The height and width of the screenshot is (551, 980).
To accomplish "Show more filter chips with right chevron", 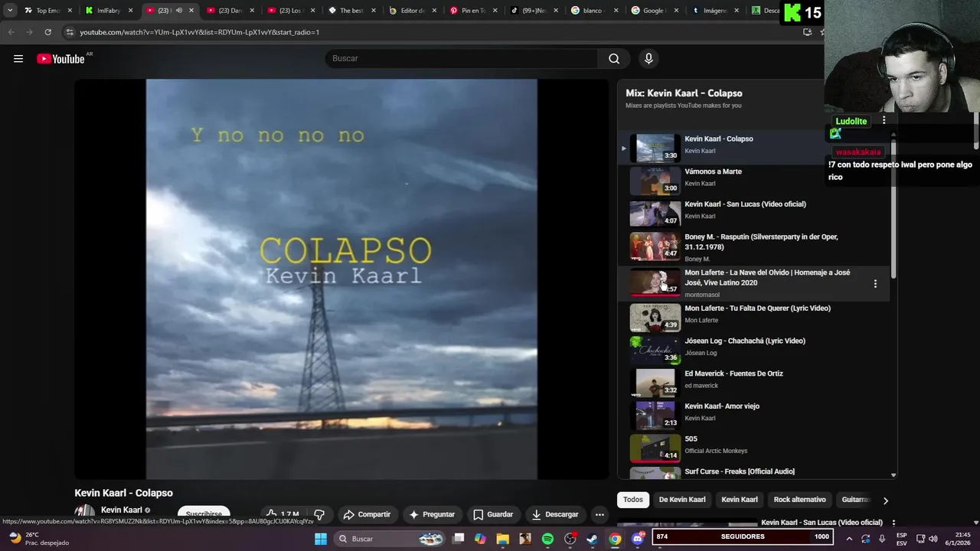I will point(885,500).
